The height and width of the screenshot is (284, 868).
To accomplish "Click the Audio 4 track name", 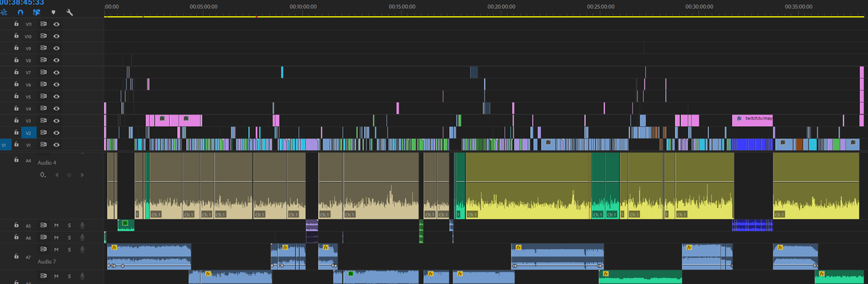I will click(48, 164).
